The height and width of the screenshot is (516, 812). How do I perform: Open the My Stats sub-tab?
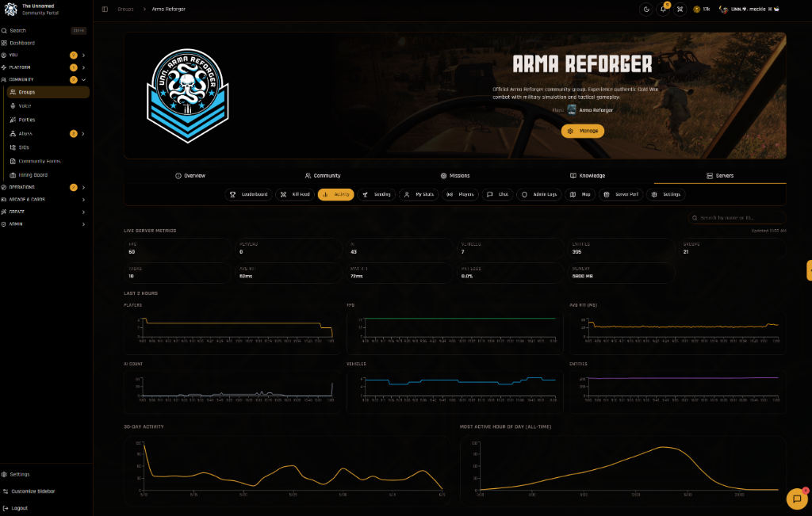(419, 195)
